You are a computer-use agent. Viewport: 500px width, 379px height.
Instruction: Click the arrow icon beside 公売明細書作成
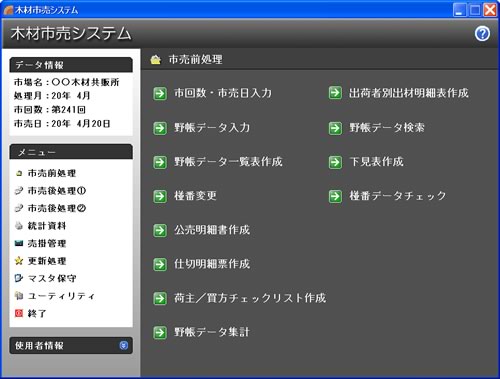point(160,230)
